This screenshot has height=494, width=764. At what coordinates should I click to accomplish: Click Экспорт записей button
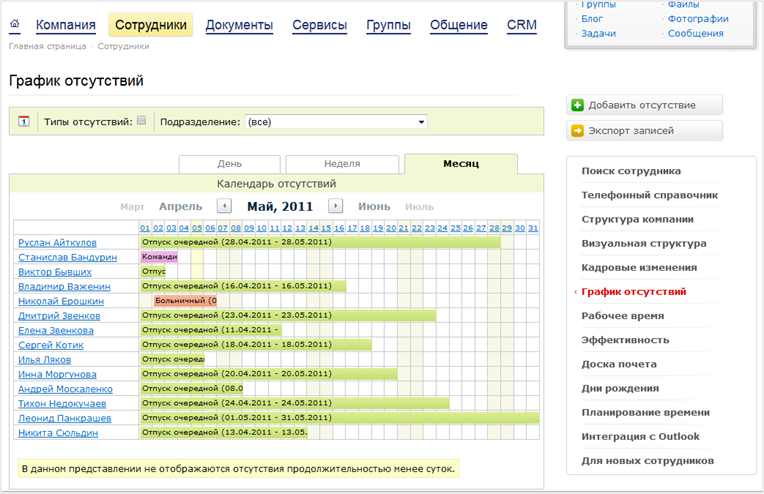pyautogui.click(x=644, y=131)
